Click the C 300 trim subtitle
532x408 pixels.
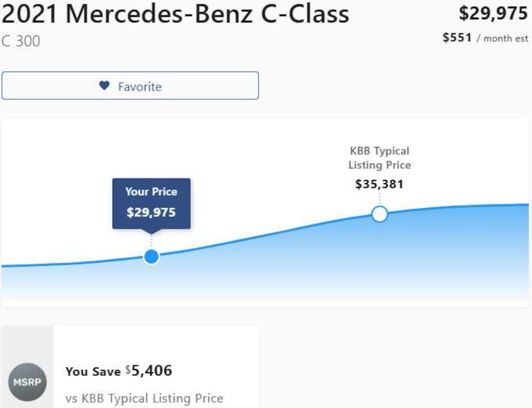[x=21, y=42]
